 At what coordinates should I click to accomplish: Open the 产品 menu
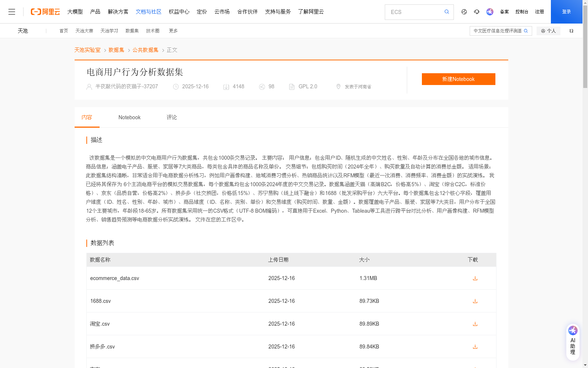coord(95,12)
